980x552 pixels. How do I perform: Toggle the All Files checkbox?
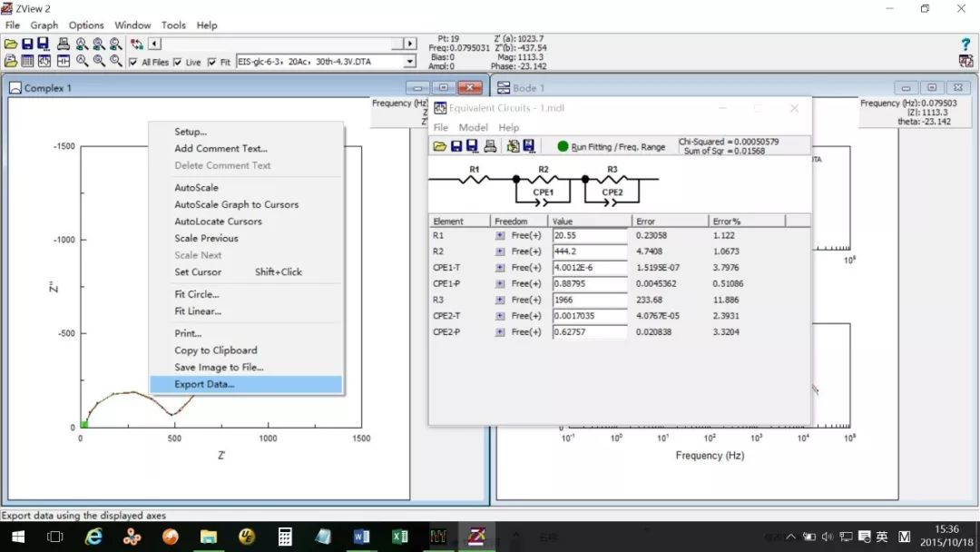click(x=132, y=62)
